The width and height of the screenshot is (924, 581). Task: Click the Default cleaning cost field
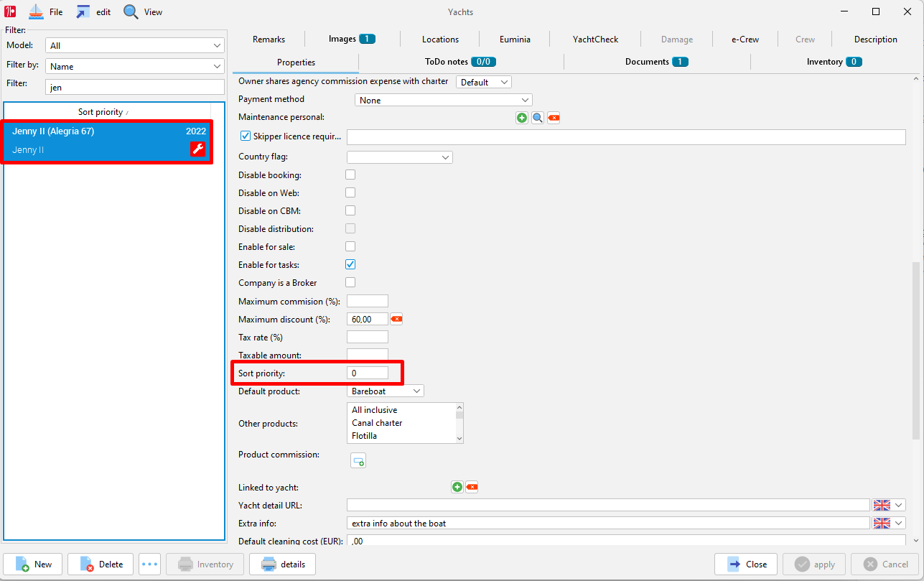point(626,540)
